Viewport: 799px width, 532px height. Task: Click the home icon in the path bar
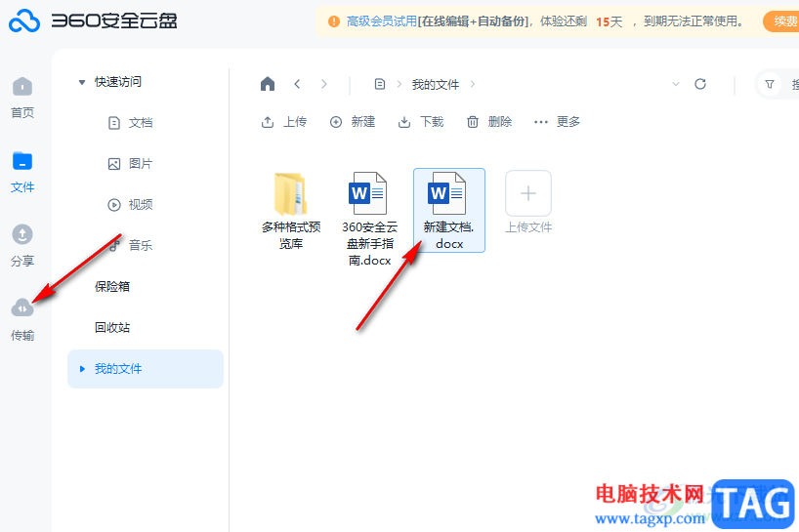click(268, 84)
